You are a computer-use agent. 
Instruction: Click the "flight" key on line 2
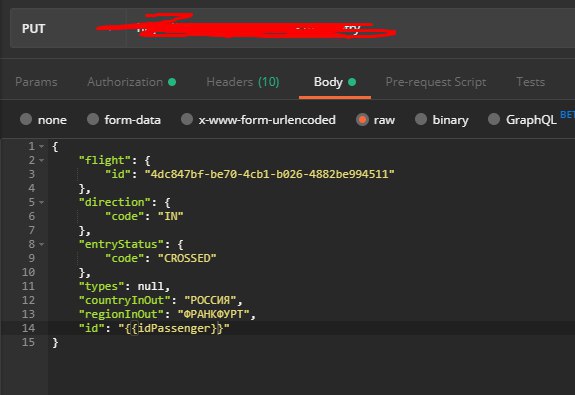[105, 160]
